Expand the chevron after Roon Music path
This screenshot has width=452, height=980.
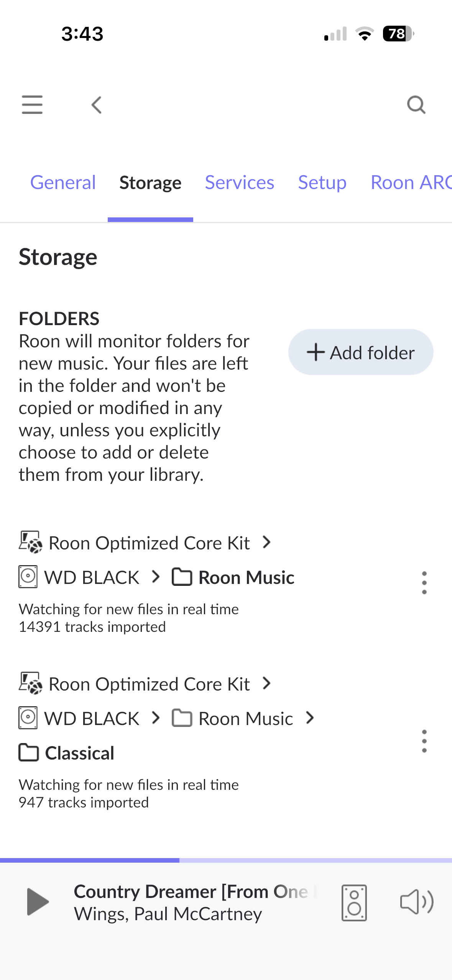click(310, 718)
